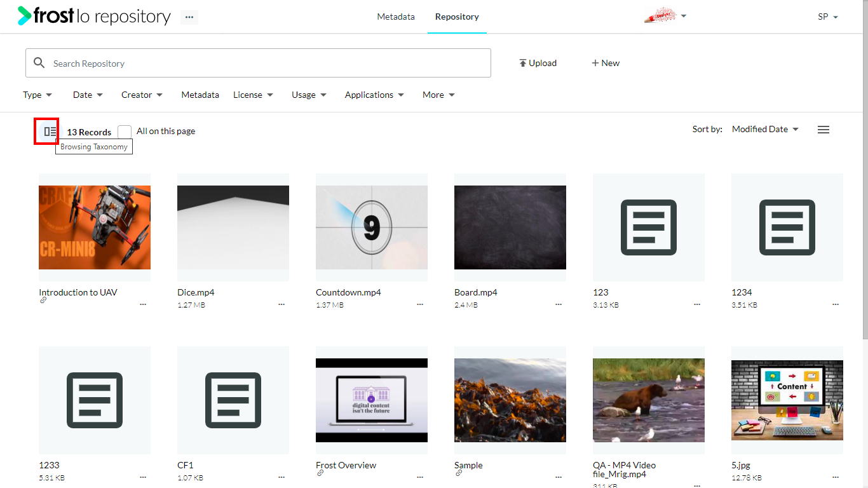Open more options for Countdown.mp4
Screen dimensions: 868x488
[420, 304]
